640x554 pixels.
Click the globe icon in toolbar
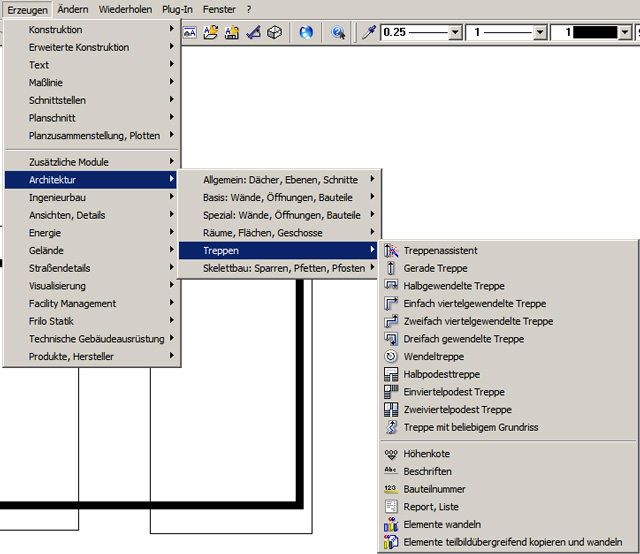click(306, 32)
